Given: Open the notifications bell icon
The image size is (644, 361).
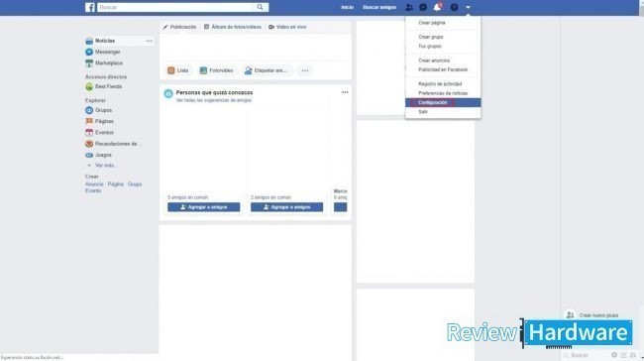Looking at the screenshot, I should click(437, 7).
